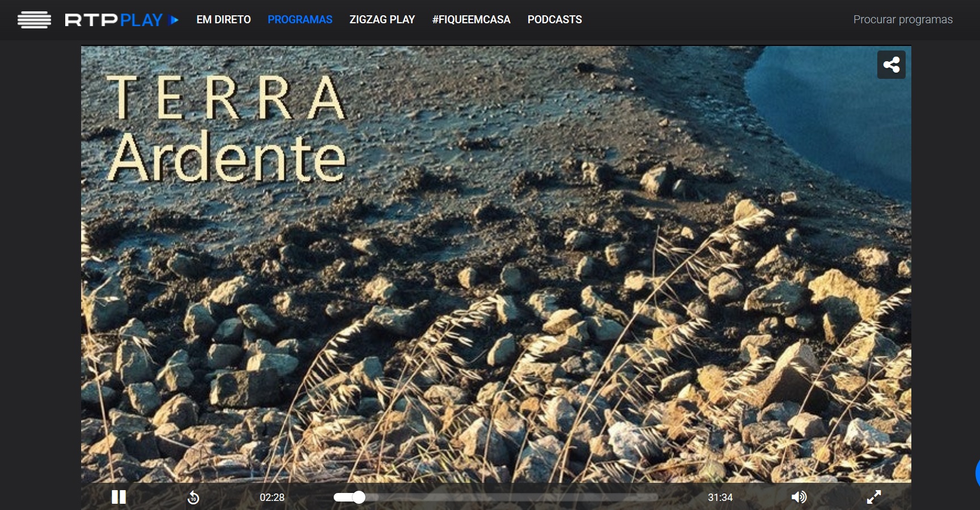Click the playback progress slider handle
The width and height of the screenshot is (980, 510).
[x=359, y=498]
